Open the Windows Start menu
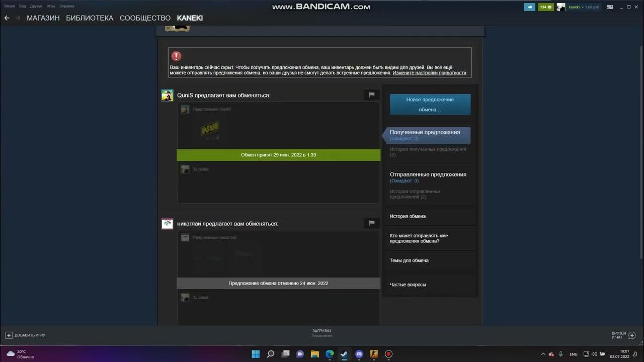Image resolution: width=644 pixels, height=362 pixels. tap(256, 354)
